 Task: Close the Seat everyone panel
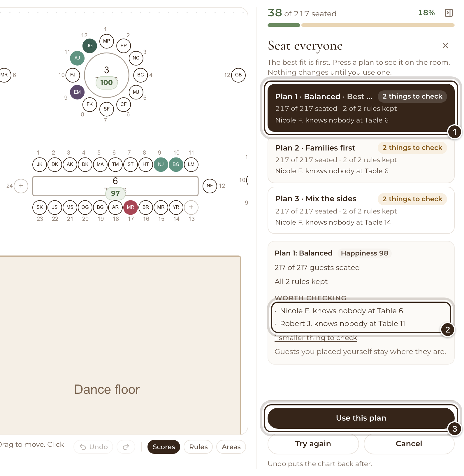click(x=445, y=45)
